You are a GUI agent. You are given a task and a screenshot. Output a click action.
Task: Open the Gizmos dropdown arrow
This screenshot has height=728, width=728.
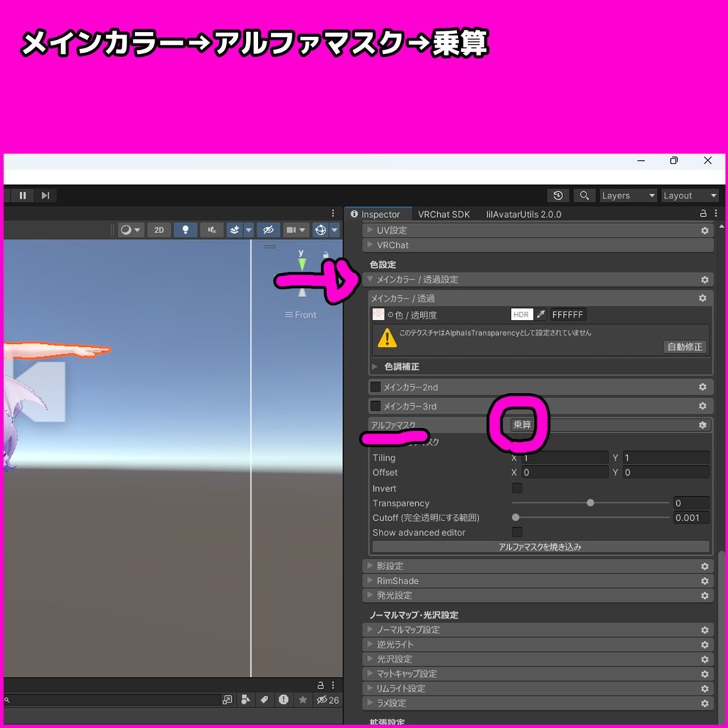tap(334, 230)
